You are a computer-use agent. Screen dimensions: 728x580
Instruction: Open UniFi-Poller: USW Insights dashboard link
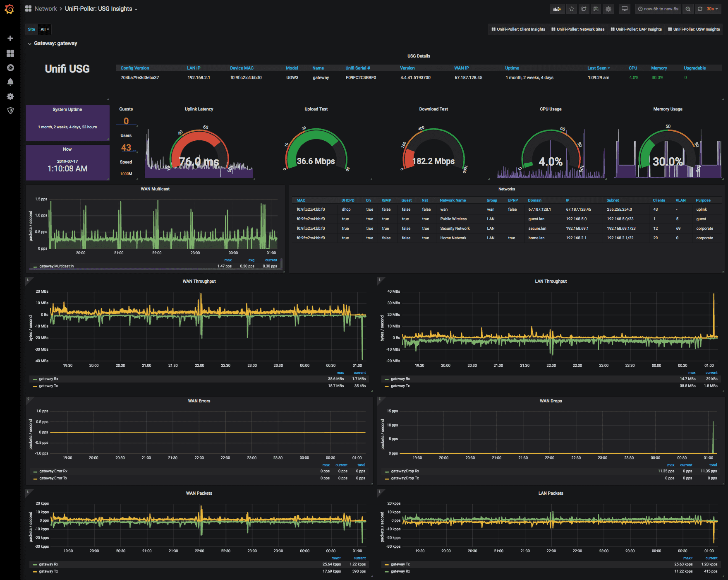[x=694, y=29]
